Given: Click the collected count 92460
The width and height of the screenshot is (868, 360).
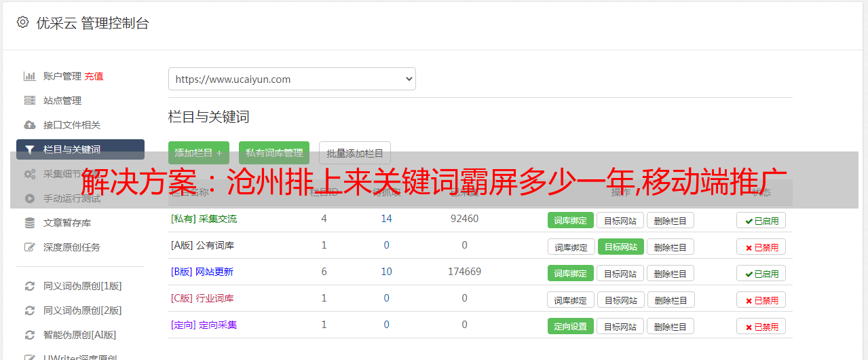Looking at the screenshot, I should tap(464, 219).
